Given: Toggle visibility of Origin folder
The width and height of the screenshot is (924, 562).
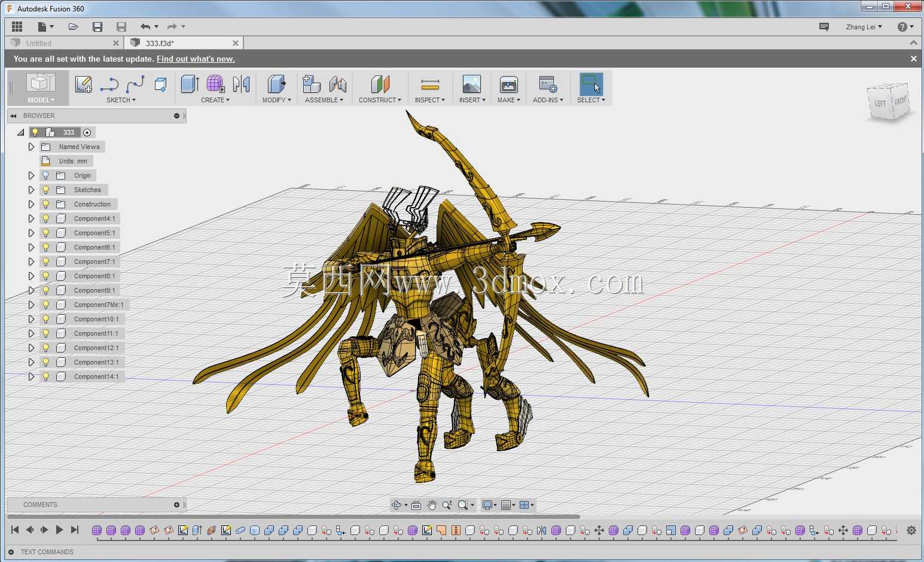Looking at the screenshot, I should click(x=46, y=175).
